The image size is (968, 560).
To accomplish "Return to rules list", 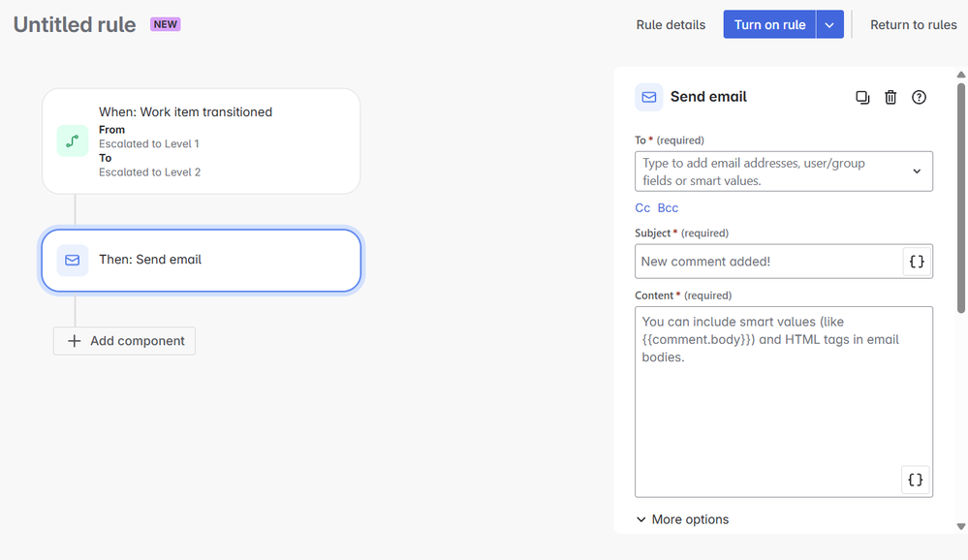I will (x=913, y=24).
